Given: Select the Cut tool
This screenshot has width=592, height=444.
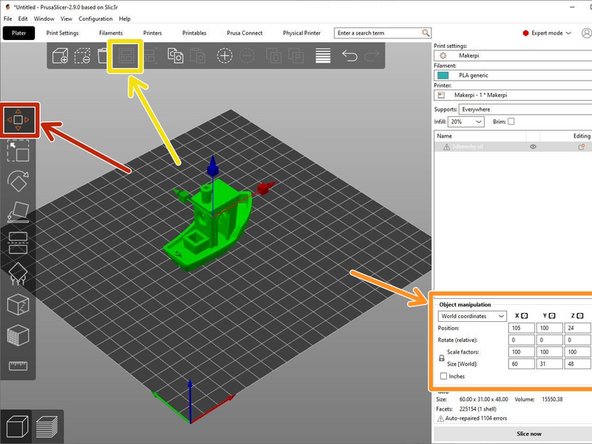Looking at the screenshot, I should [x=18, y=243].
